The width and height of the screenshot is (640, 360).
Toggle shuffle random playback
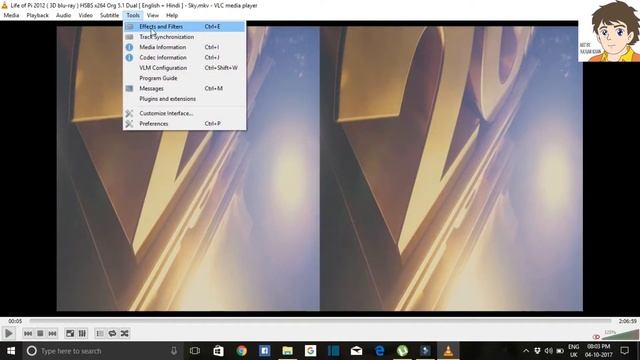[124, 333]
